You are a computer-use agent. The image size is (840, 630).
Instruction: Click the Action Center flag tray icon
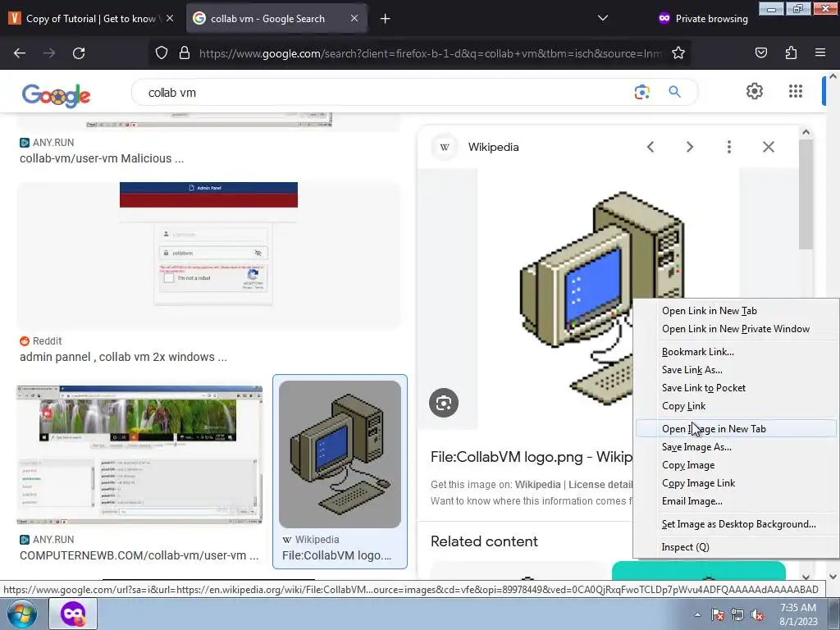[718, 615]
